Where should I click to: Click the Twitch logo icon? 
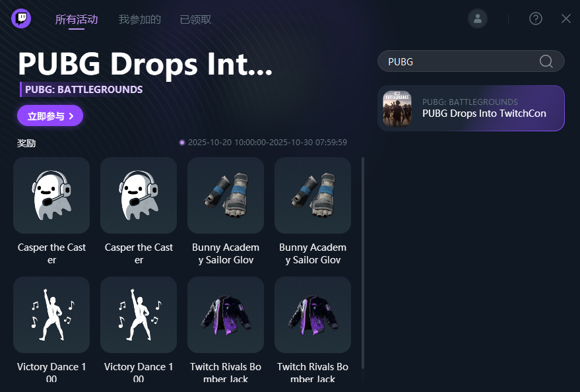point(21,18)
